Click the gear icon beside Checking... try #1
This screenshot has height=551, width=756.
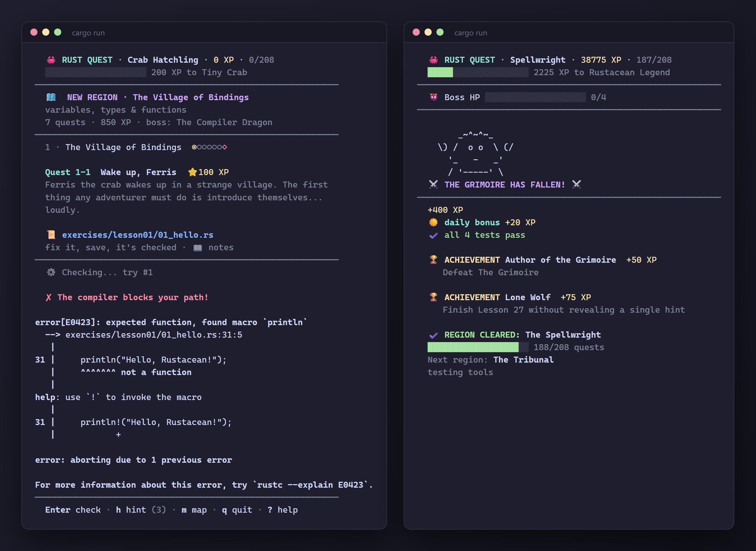tap(51, 273)
